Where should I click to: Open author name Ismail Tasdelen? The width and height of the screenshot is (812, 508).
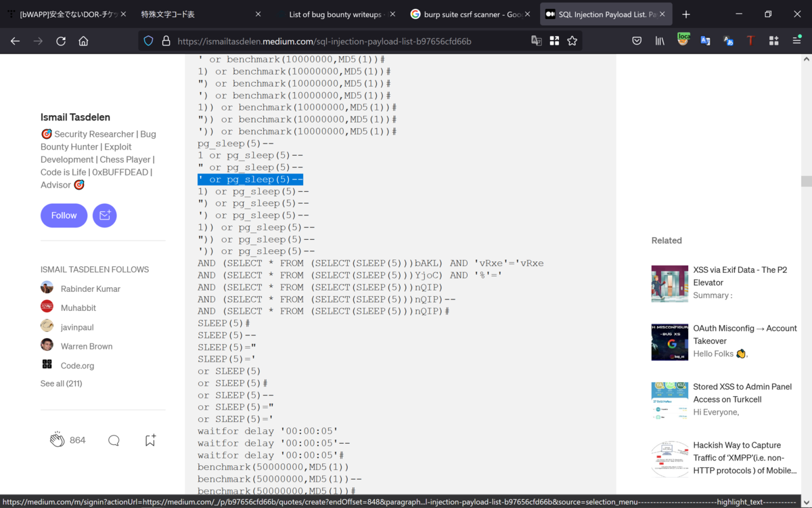tap(75, 117)
